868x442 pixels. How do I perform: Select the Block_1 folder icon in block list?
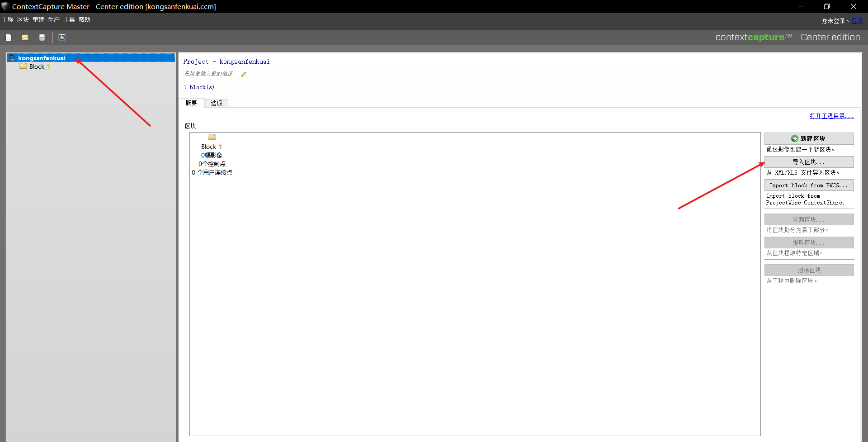(x=212, y=137)
